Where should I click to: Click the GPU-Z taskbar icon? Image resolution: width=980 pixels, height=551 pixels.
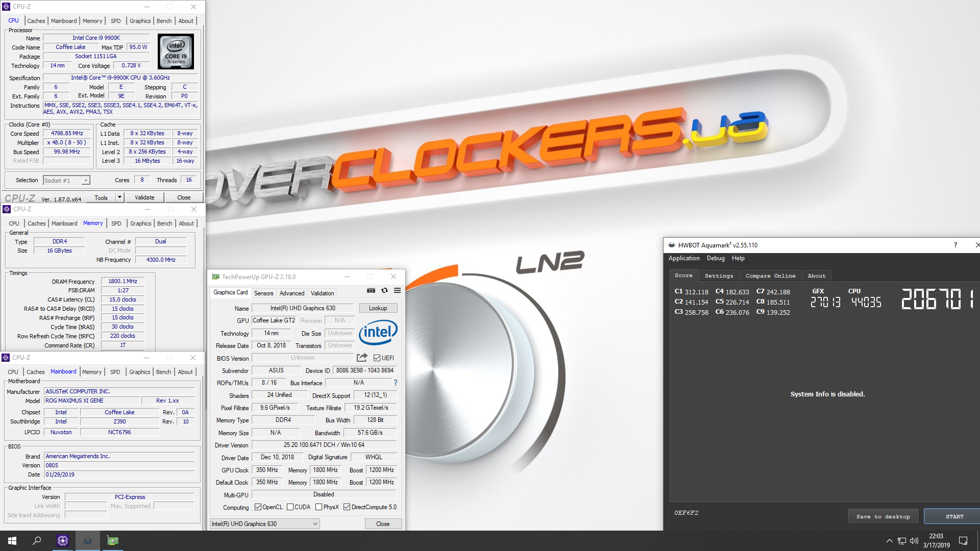click(x=112, y=541)
